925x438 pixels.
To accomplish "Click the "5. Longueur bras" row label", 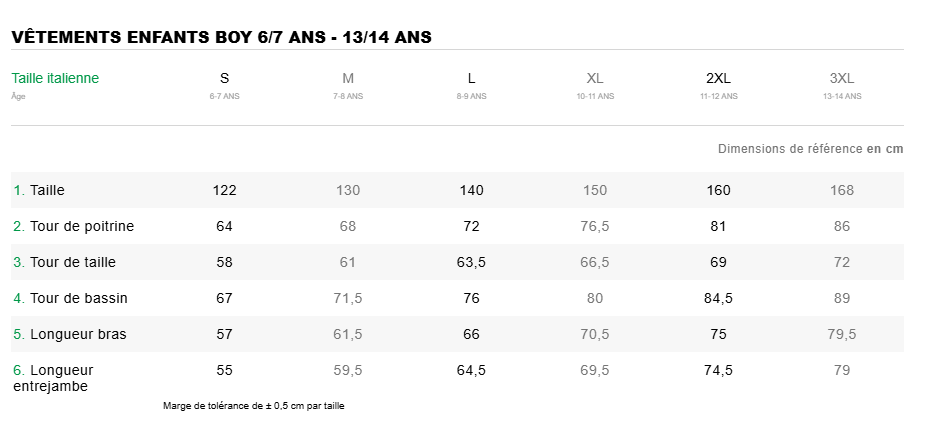I will pos(69,334).
